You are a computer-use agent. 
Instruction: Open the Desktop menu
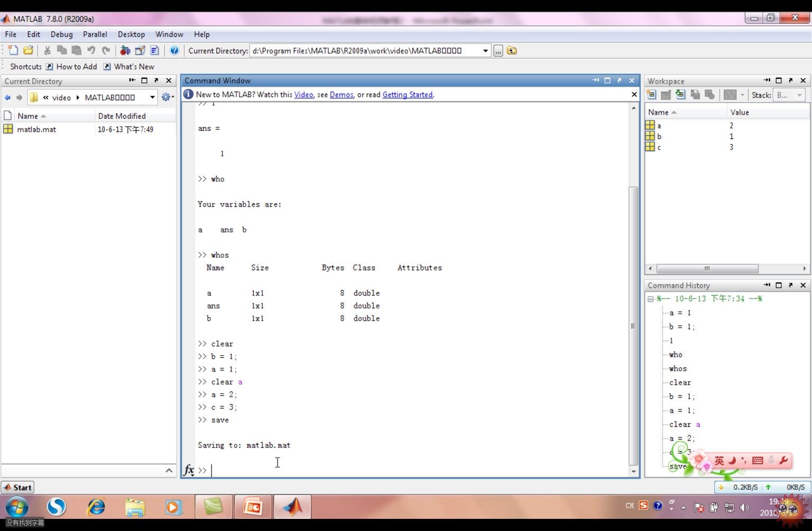[x=131, y=34]
